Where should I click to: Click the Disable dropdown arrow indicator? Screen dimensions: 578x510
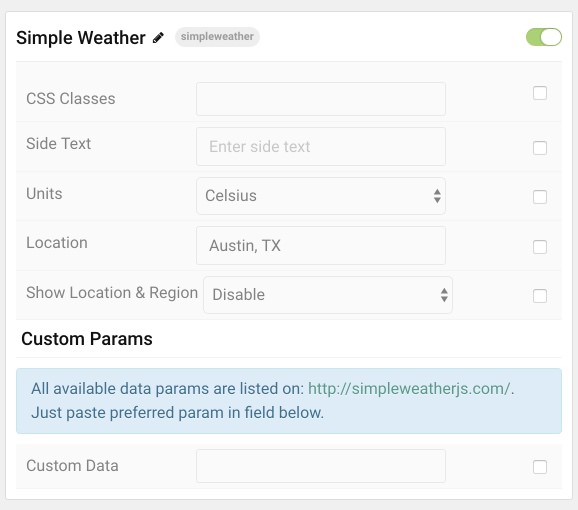[x=444, y=295]
